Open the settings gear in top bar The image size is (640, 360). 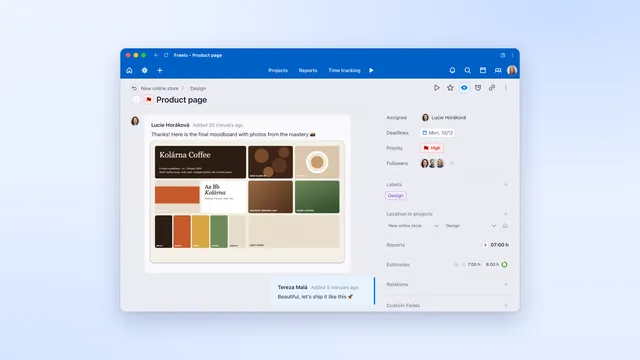tap(144, 70)
